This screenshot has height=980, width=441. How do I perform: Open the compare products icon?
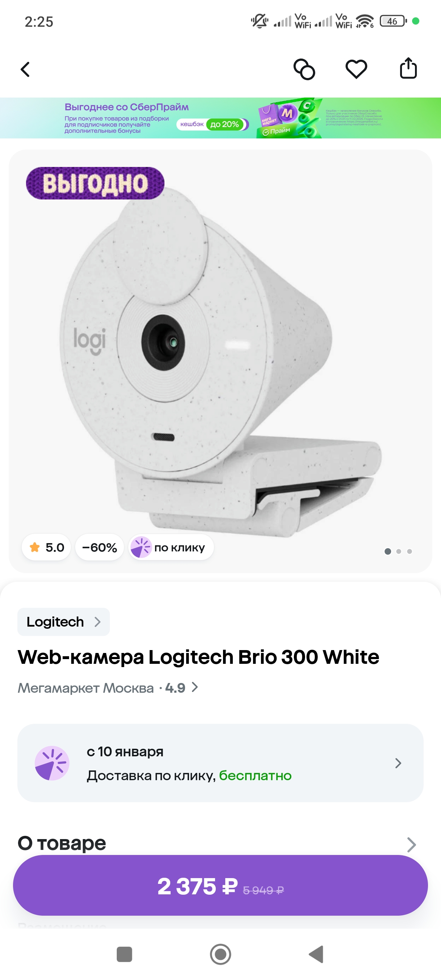(304, 69)
